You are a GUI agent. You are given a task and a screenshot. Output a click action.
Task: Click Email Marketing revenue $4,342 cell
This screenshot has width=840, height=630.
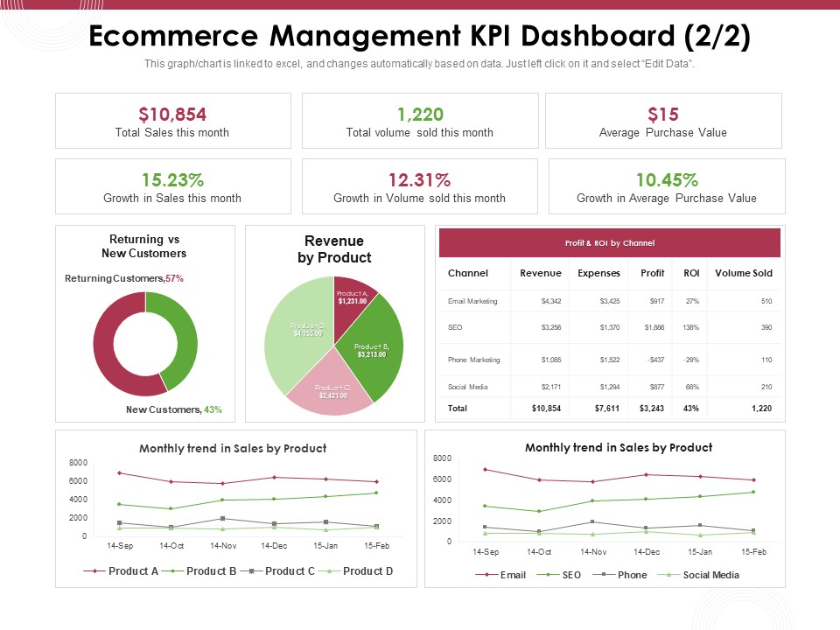[x=551, y=301]
